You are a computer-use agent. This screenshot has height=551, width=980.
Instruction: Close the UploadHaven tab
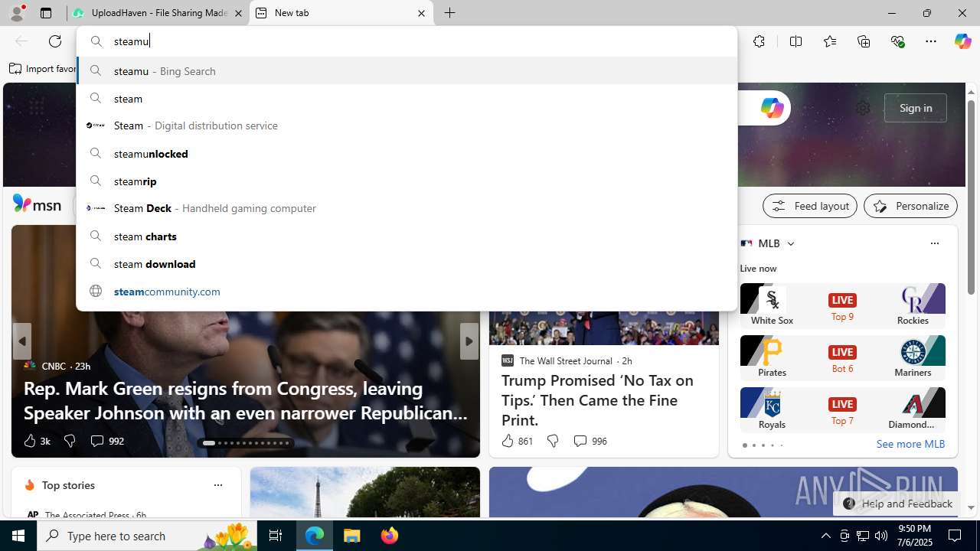click(x=238, y=13)
